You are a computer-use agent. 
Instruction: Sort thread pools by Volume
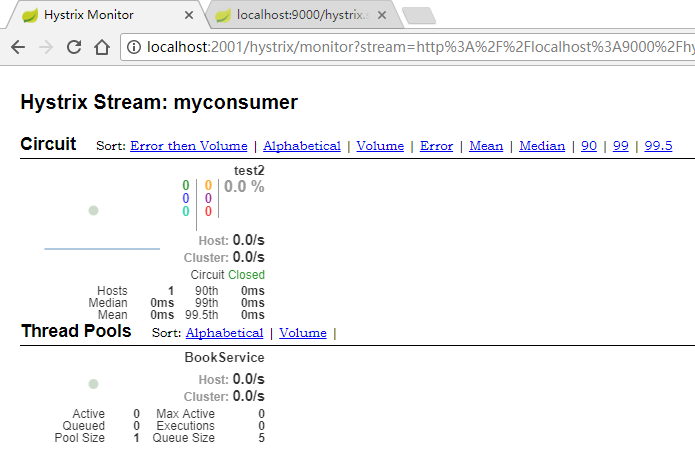coord(303,333)
